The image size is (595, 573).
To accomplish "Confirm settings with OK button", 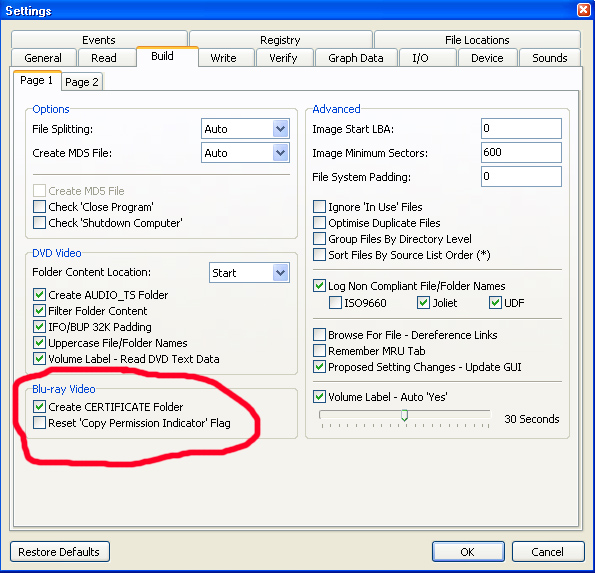I will point(468,551).
